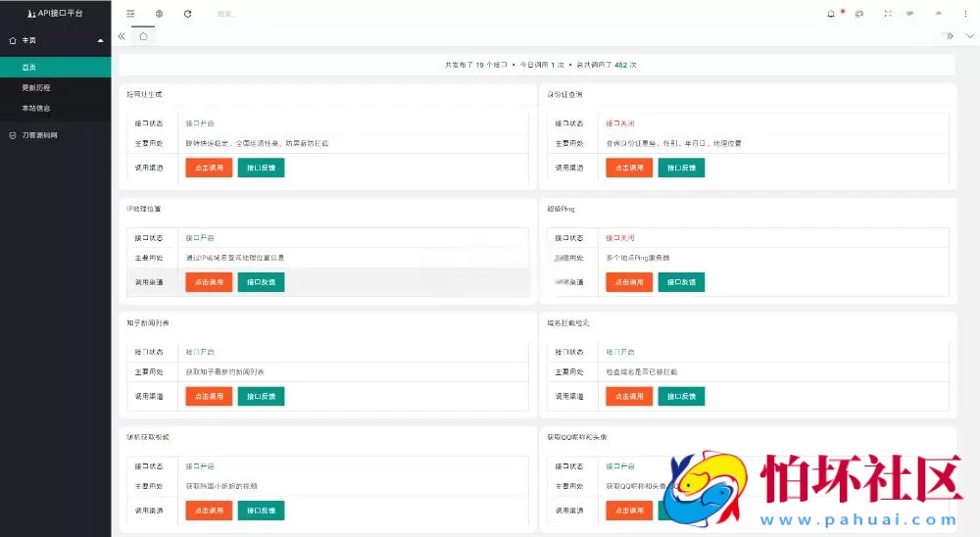Open 本站信息 in the sidebar
The image size is (980, 537).
[x=56, y=108]
